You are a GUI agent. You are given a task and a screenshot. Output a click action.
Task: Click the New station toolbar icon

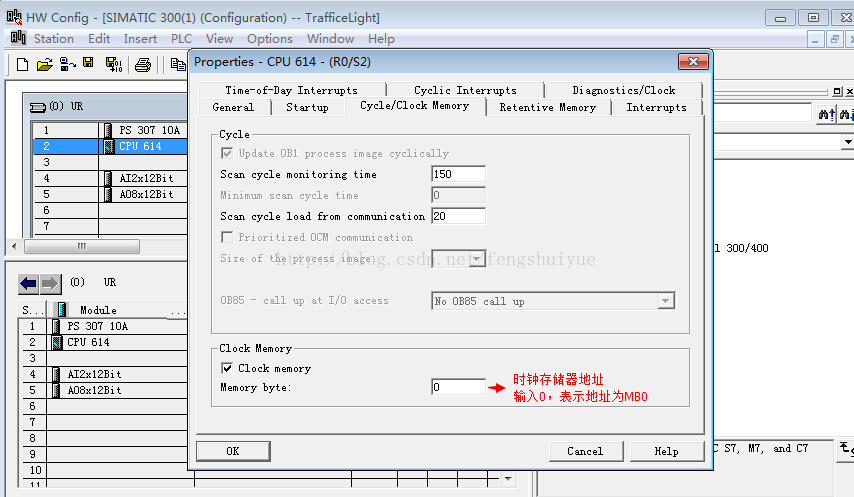tap(22, 65)
